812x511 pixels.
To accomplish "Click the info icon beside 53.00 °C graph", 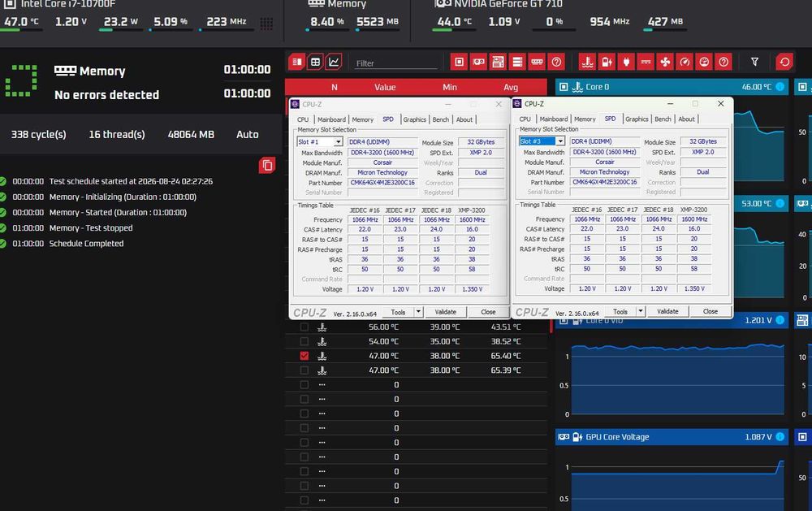I will (780, 203).
